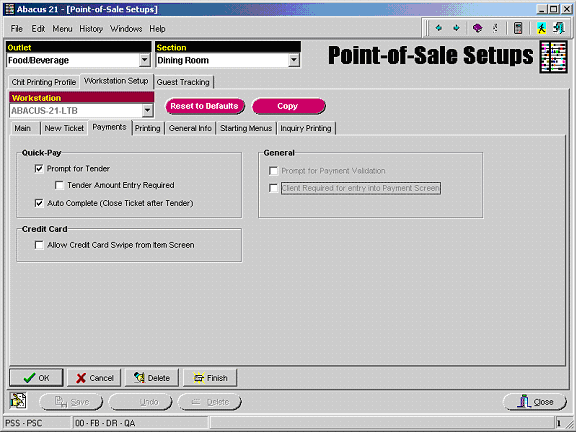Open the History menu

(x=91, y=29)
